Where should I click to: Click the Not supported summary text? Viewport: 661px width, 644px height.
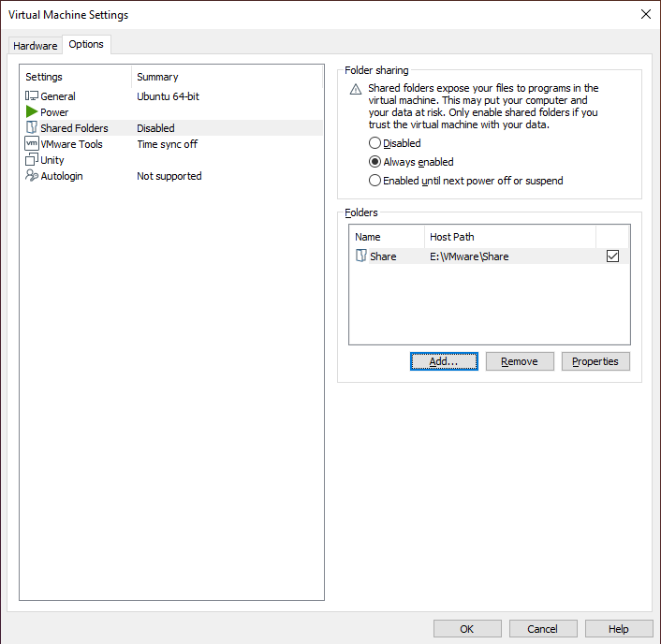[x=169, y=176]
